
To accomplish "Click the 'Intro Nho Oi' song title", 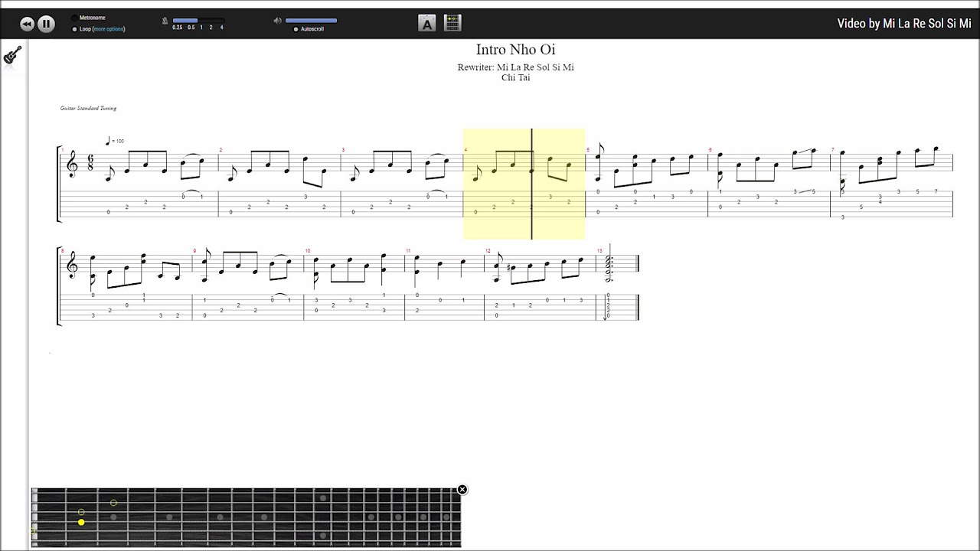I will tap(515, 50).
